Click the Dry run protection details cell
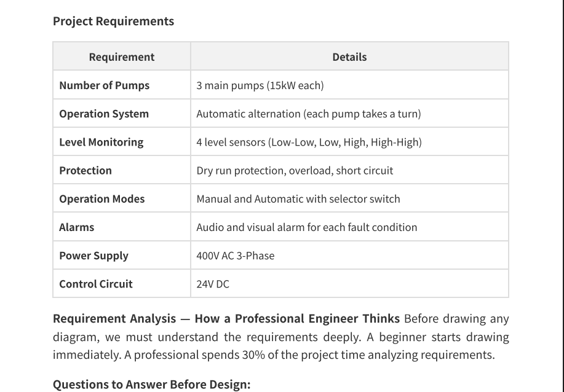564x392 pixels. click(349, 170)
